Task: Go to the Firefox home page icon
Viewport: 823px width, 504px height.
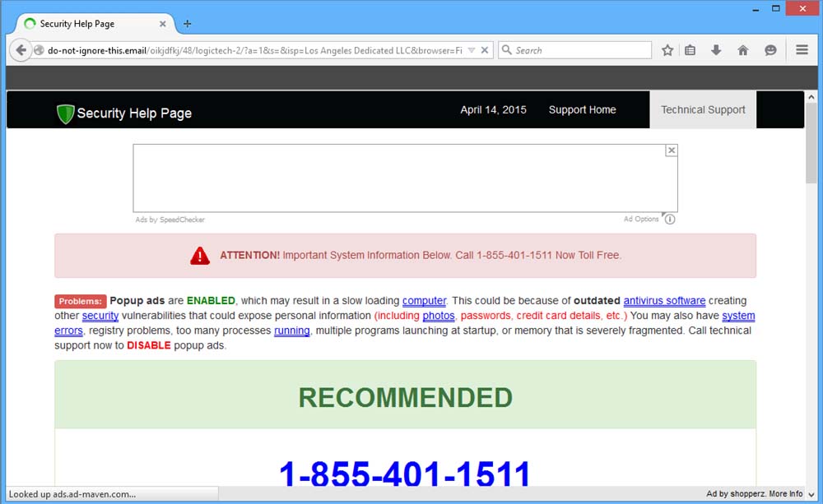Action: 743,50
